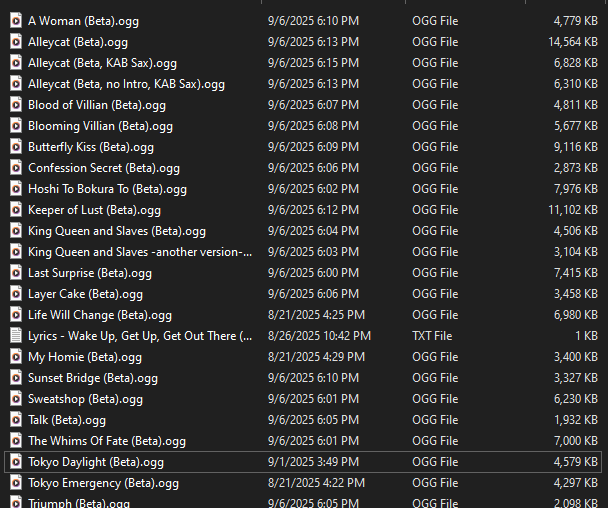Select The Whims Of Fate (Beta).ogg name
Viewport: 608px width, 508px height.
[107, 441]
